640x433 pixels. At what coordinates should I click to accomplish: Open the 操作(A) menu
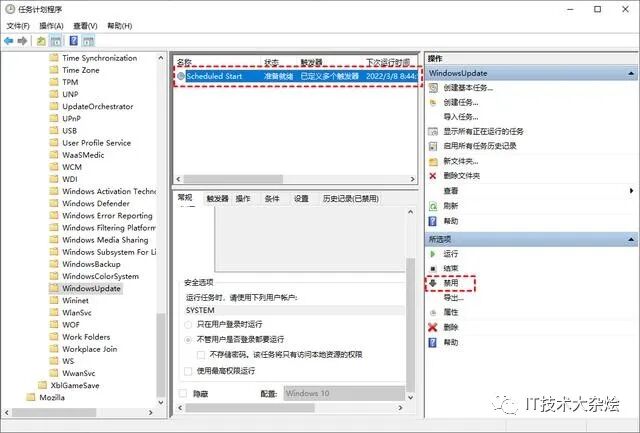tap(51, 26)
